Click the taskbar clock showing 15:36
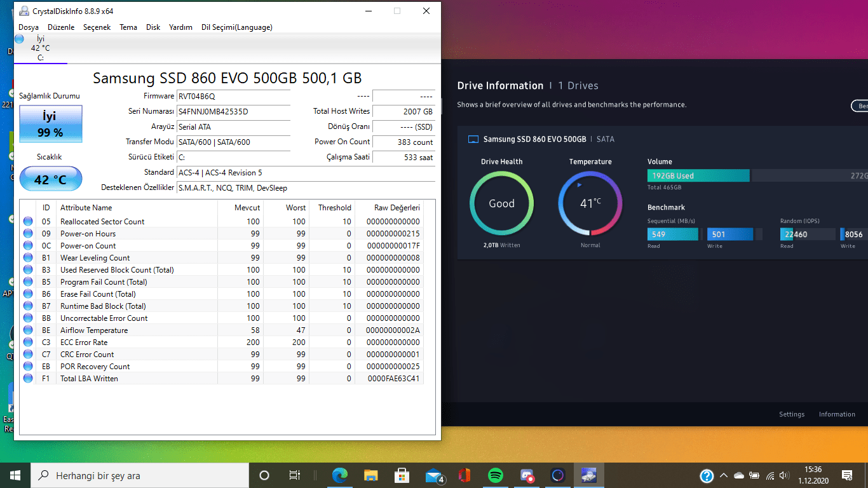868x488 pixels. pyautogui.click(x=813, y=470)
